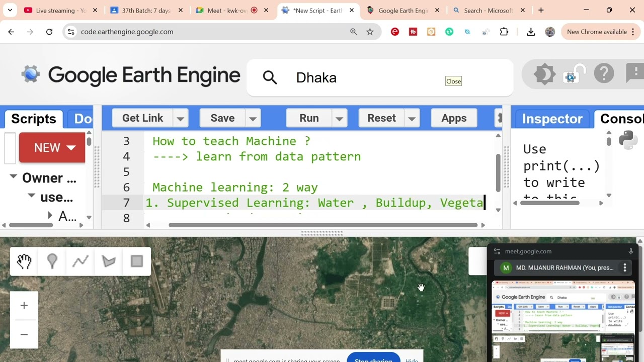Bookmark this page with star icon

point(370,32)
